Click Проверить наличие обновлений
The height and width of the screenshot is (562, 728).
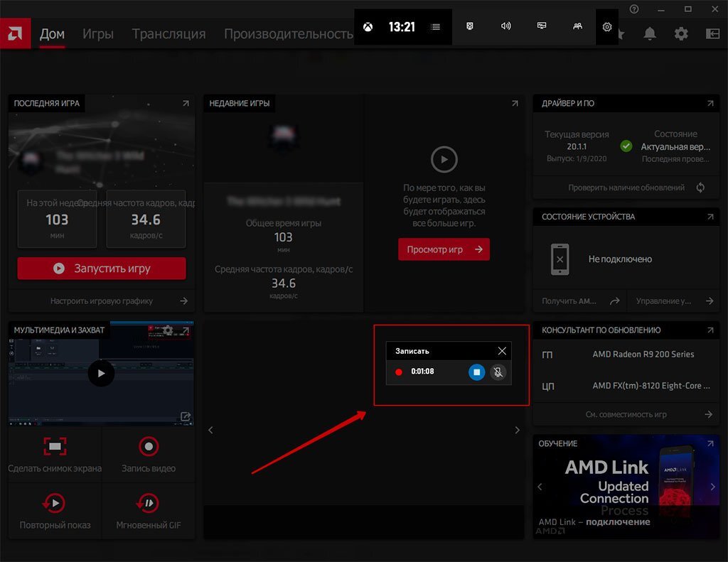(x=626, y=188)
